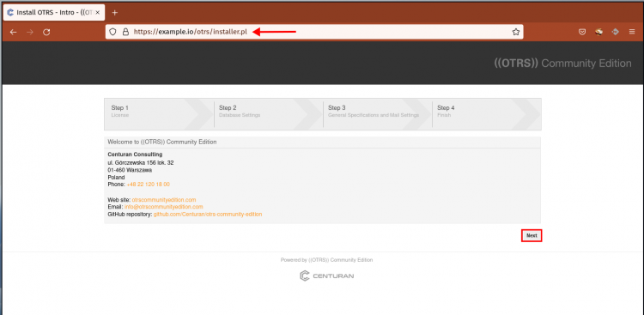Click the address line ul. Górczewska 156
The width and height of the screenshot is (644, 315).
[x=141, y=162]
